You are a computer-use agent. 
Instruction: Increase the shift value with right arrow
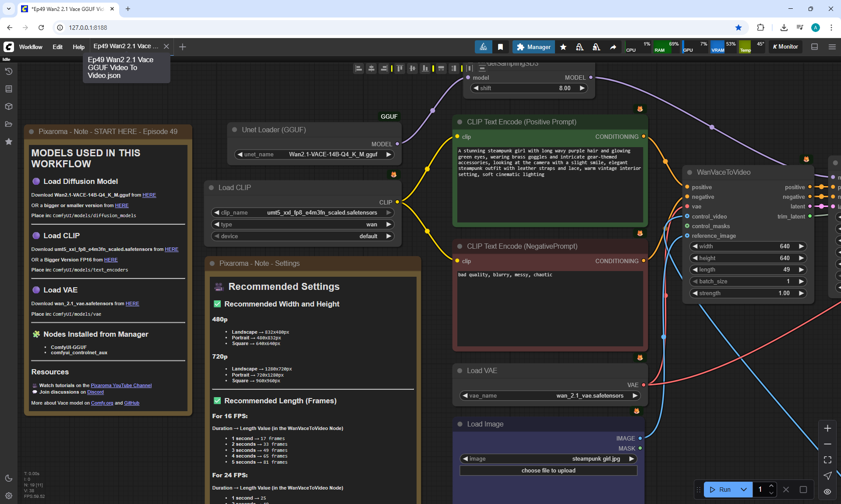pos(582,88)
